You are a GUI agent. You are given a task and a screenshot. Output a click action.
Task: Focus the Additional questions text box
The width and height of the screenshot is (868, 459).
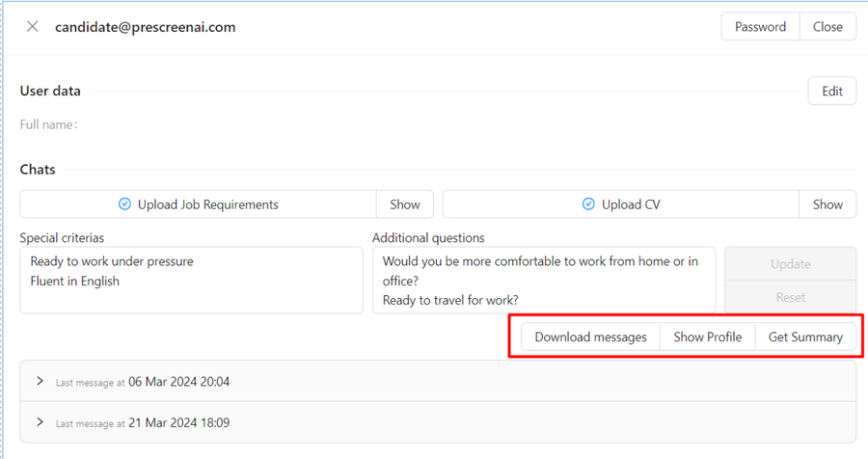[544, 281]
